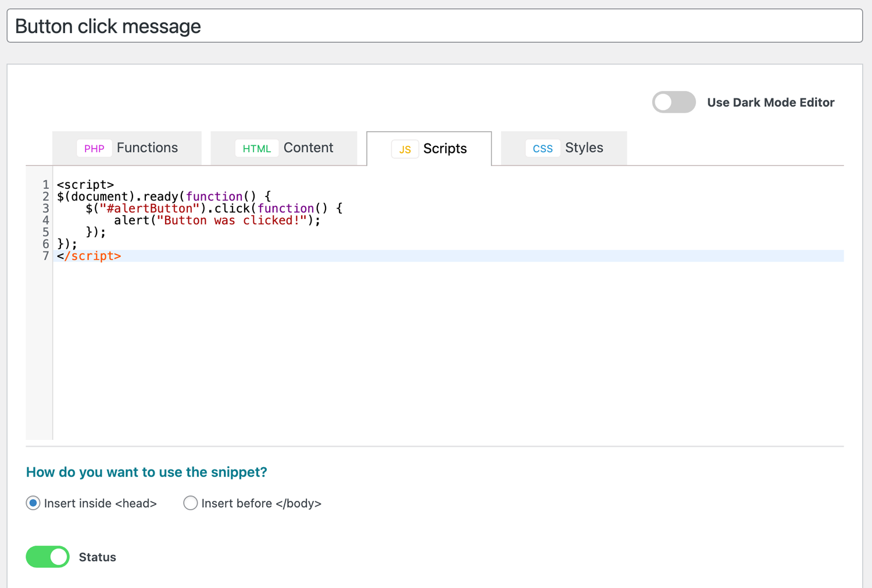Click the PHP badge on the Functions tab

(x=94, y=148)
